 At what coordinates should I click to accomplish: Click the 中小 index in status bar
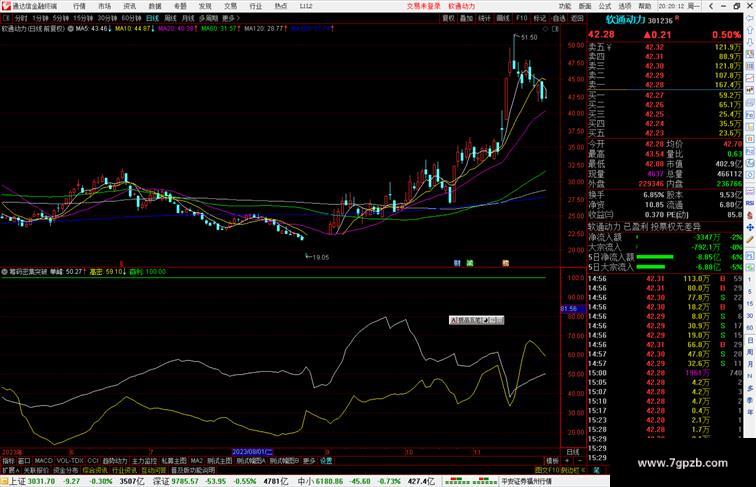click(x=306, y=481)
